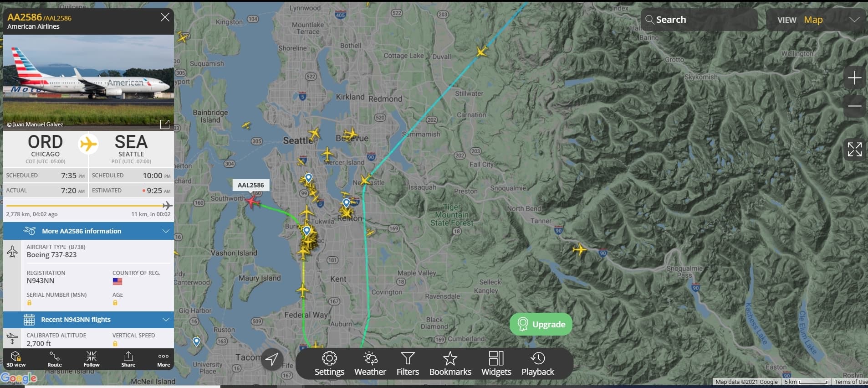868x388 pixels.
Task: Share this flight
Action: [x=128, y=359]
